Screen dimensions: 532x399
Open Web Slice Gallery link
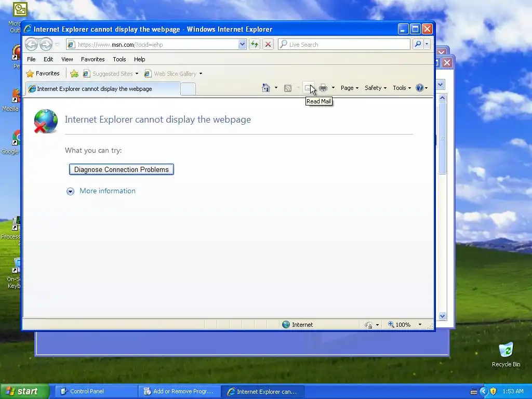tap(170, 74)
